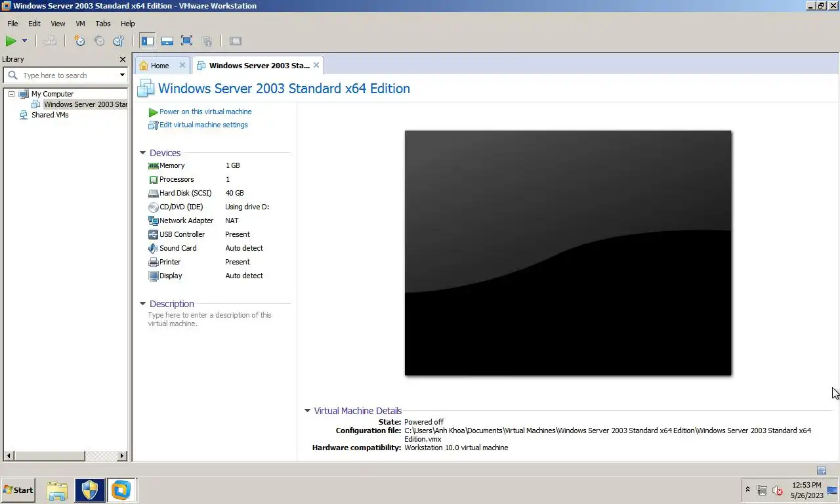Select Windows Server 2003 VM in library
Image resolution: width=840 pixels, height=504 pixels.
(85, 104)
